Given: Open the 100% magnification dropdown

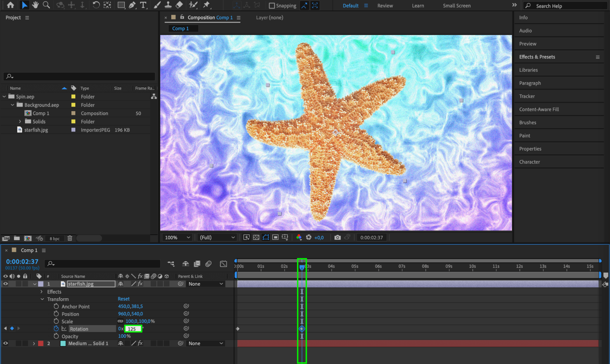Looking at the screenshot, I should tap(177, 237).
